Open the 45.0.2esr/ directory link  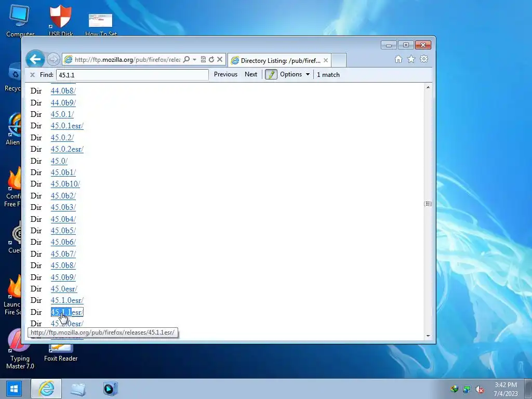(67, 149)
